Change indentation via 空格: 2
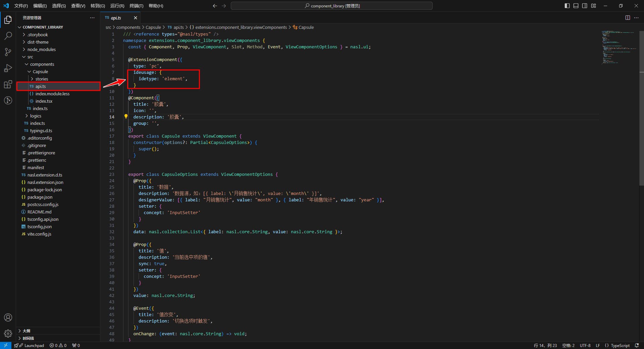 [568, 345]
